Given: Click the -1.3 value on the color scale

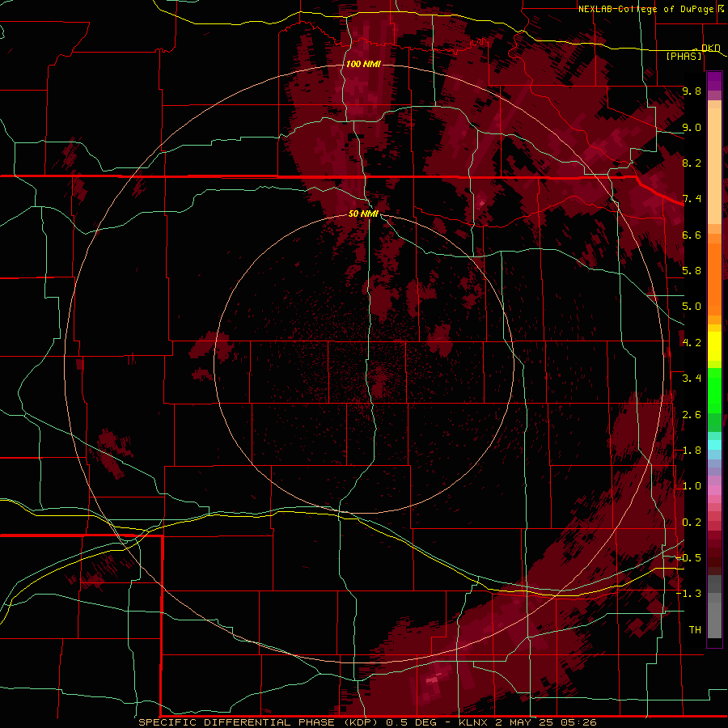Looking at the screenshot, I should tap(689, 594).
